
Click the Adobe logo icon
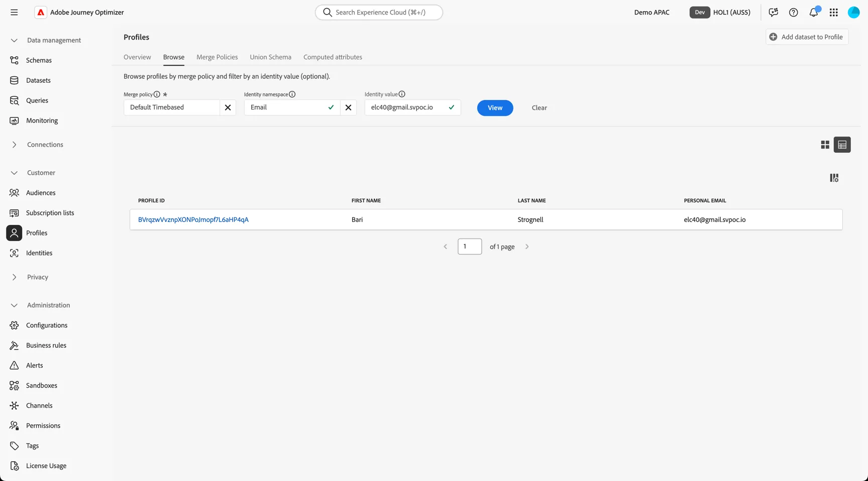[x=41, y=13]
